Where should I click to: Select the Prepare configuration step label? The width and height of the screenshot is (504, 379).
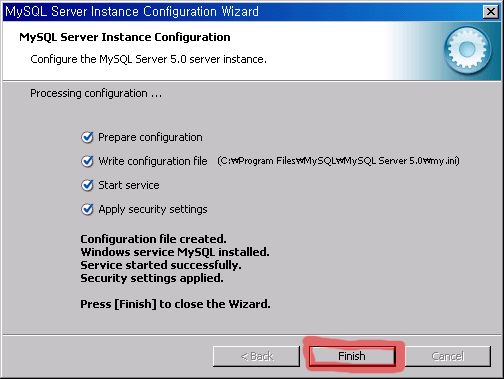click(150, 137)
